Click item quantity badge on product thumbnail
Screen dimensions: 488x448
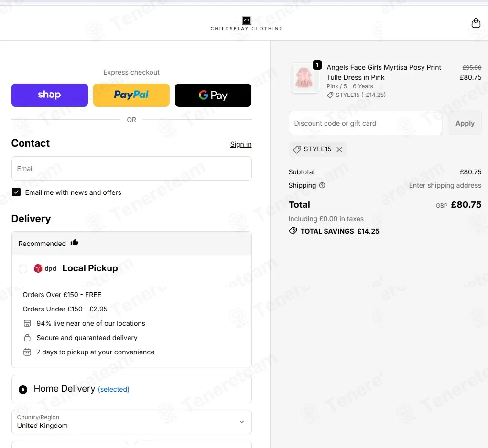pyautogui.click(x=317, y=65)
